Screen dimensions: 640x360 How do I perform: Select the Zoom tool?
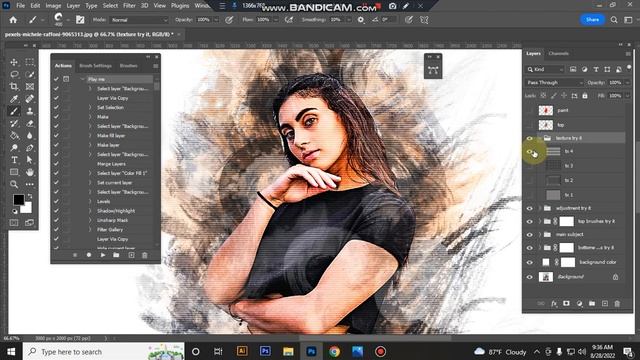coord(14,184)
